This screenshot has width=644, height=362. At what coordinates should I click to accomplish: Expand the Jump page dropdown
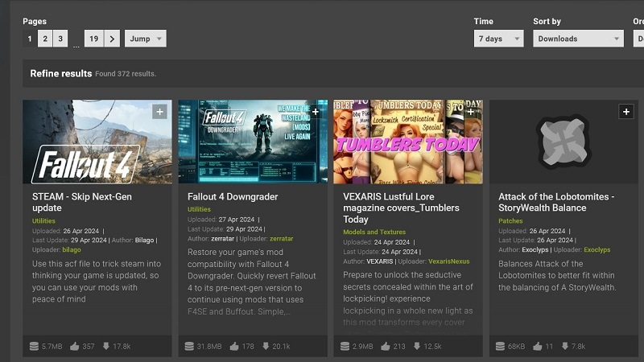point(145,39)
